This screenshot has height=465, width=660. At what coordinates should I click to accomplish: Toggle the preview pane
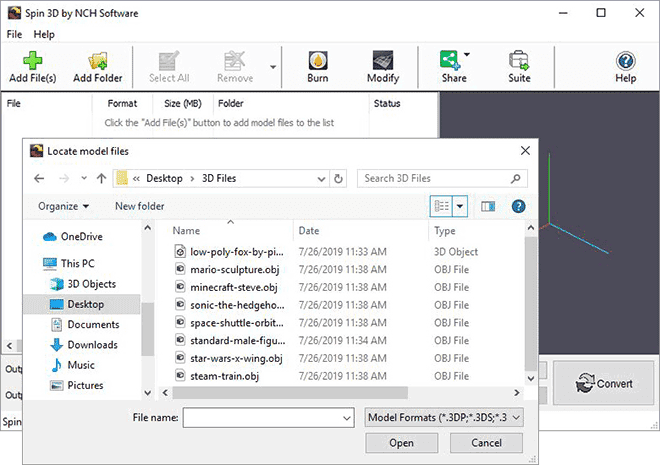tap(488, 206)
